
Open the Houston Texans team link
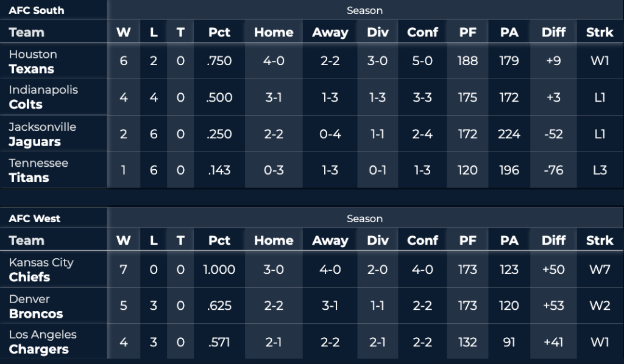[33, 61]
